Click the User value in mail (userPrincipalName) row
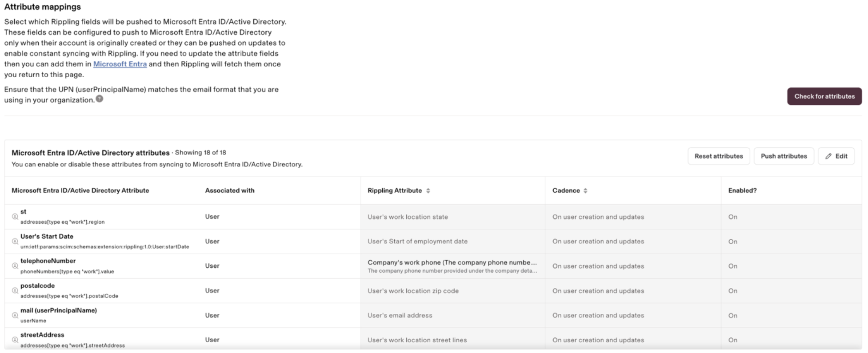 pyautogui.click(x=212, y=315)
